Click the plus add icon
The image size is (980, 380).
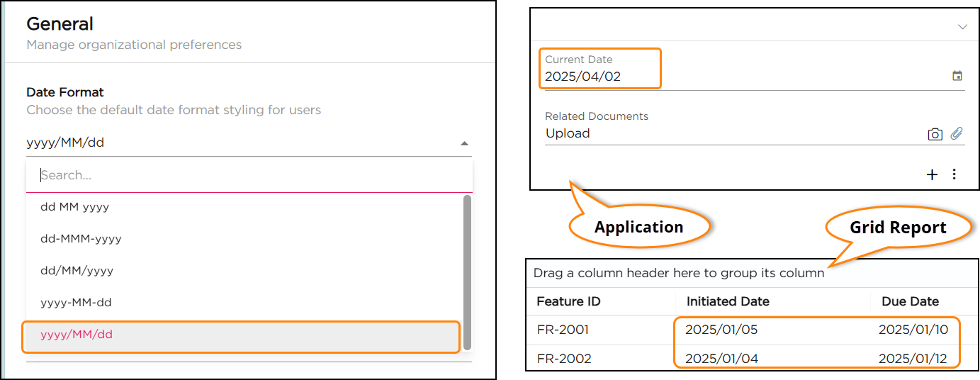click(933, 174)
